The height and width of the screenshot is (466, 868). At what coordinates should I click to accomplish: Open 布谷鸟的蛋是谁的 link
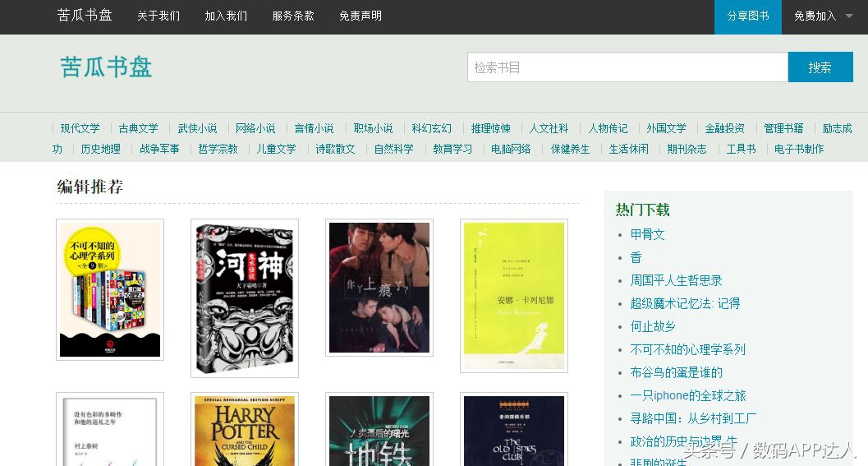coord(676,372)
